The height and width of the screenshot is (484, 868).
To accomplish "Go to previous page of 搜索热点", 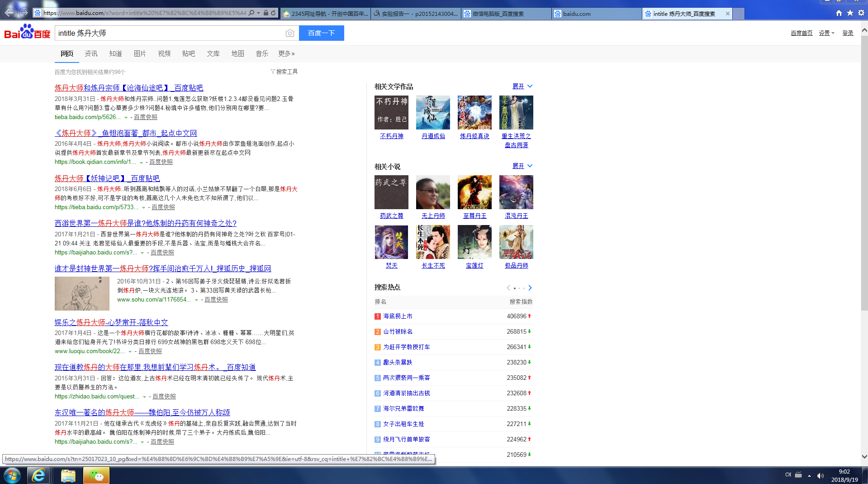I will click(508, 288).
